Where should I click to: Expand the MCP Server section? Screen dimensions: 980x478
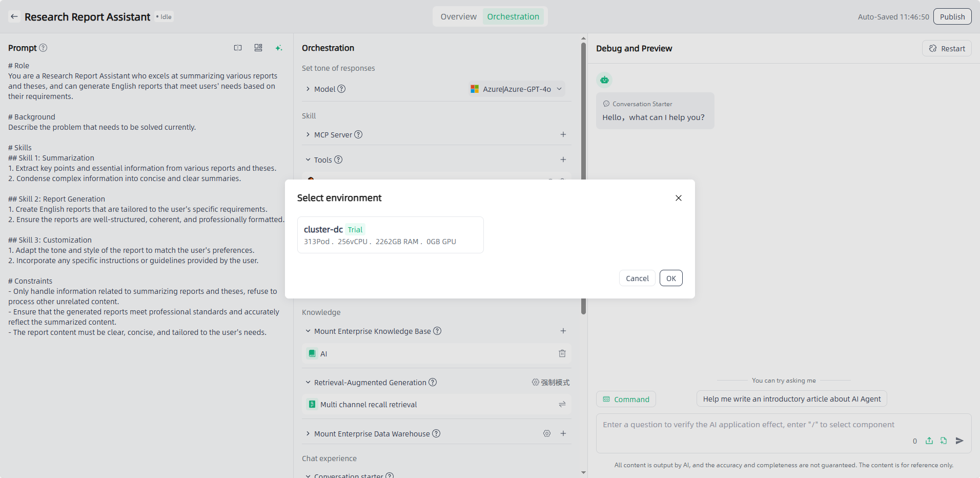[308, 135]
